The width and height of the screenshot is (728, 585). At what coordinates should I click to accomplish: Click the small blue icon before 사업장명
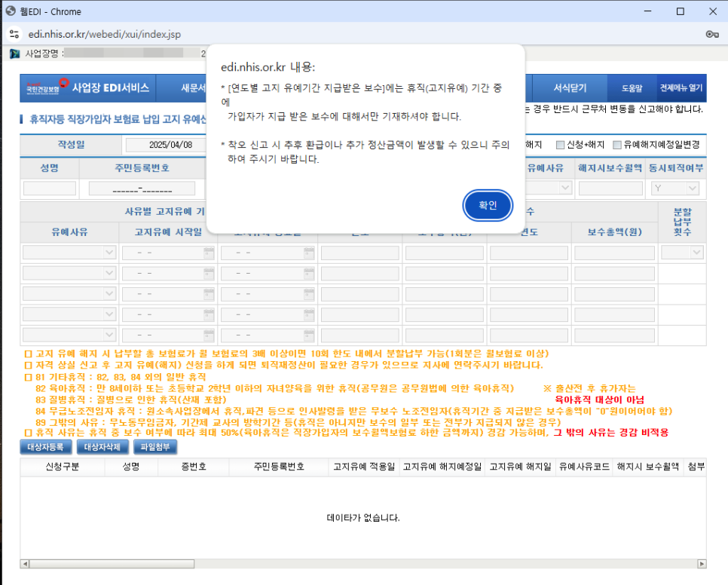15,54
